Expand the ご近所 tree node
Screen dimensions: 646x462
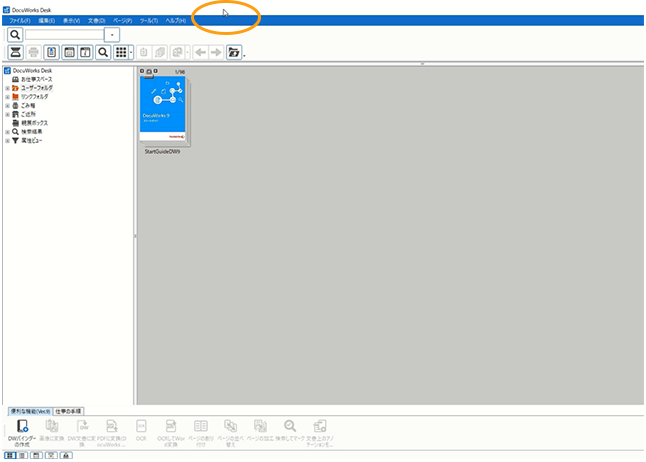pyautogui.click(x=7, y=115)
